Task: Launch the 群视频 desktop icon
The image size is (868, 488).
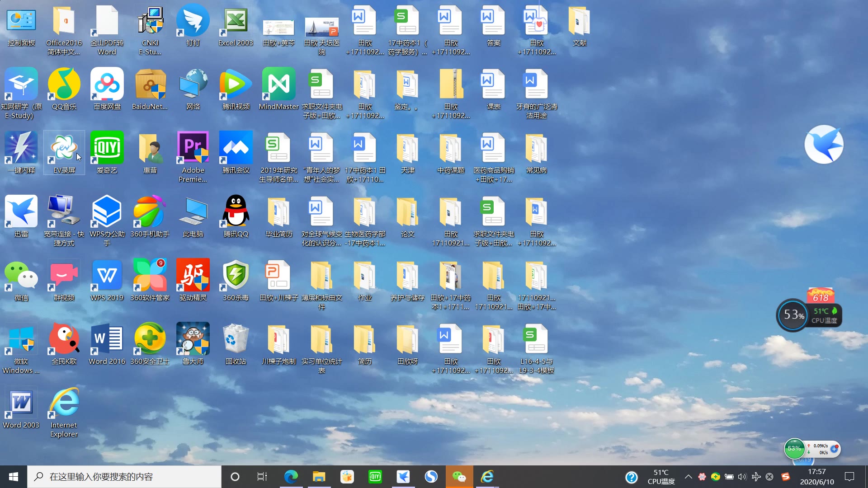Action: click(x=64, y=281)
